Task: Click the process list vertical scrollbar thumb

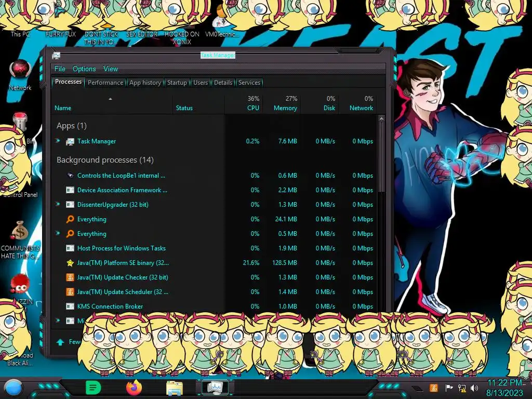Action: click(381, 157)
